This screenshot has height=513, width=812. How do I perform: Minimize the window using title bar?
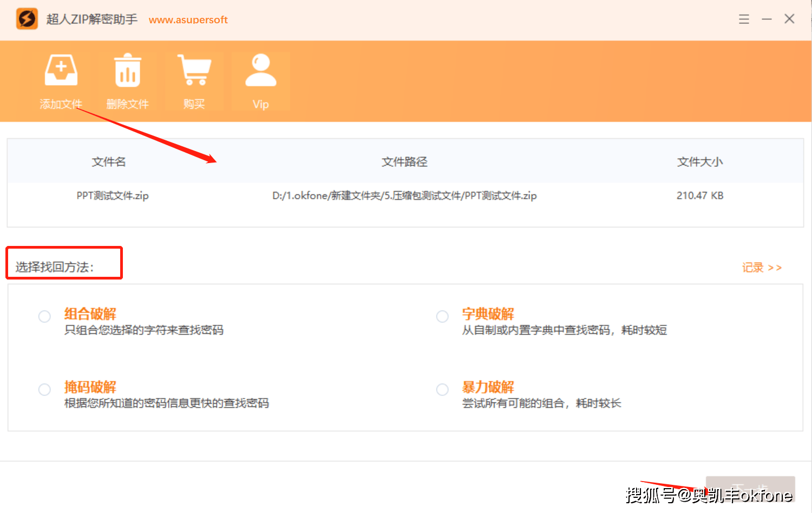point(767,20)
